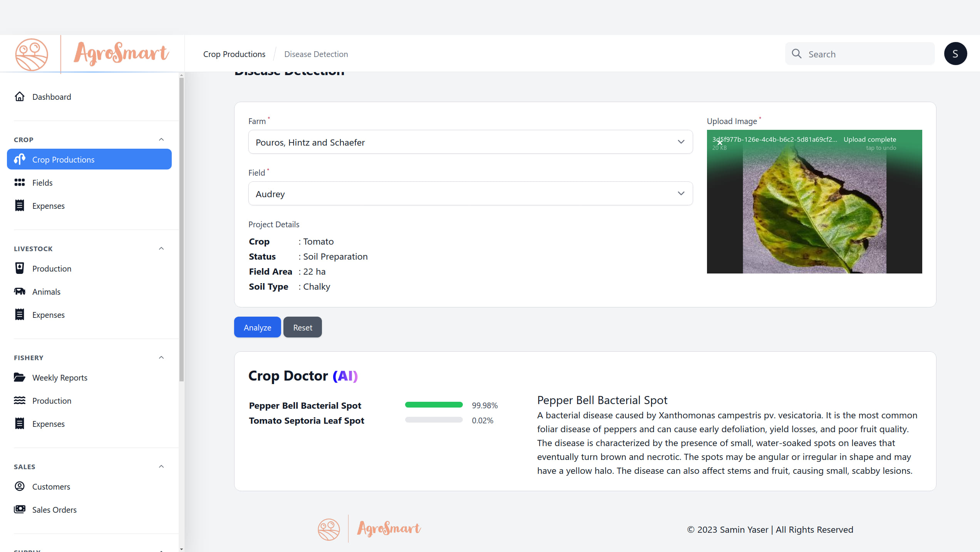Open Sales Orders via its cash icon
Viewport: 980px width, 552px height.
point(20,510)
